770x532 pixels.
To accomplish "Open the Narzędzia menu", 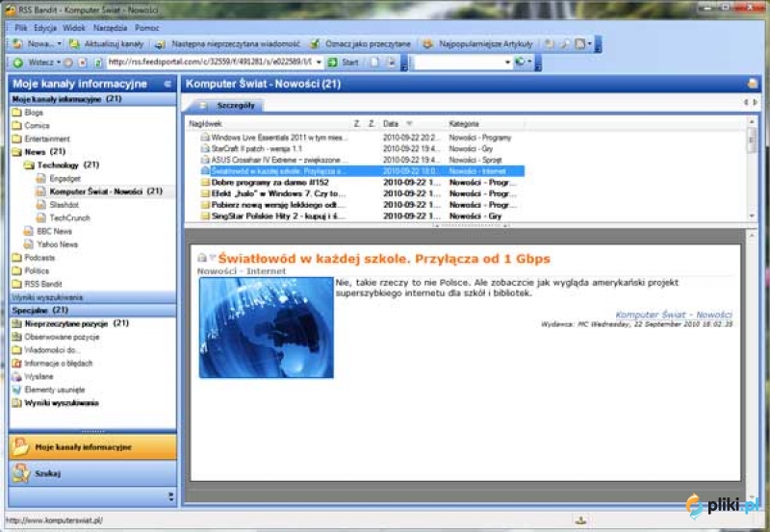I will pos(110,28).
